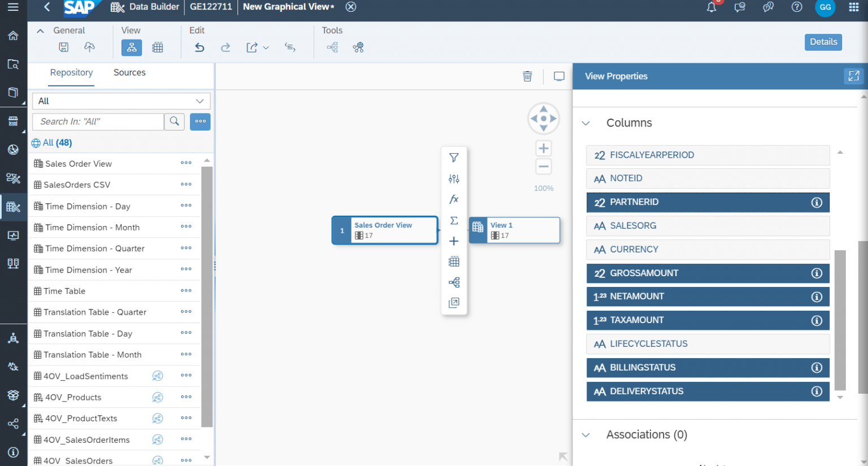Click inside the repository search field
Viewport: 868px width, 466px height.
98,121
